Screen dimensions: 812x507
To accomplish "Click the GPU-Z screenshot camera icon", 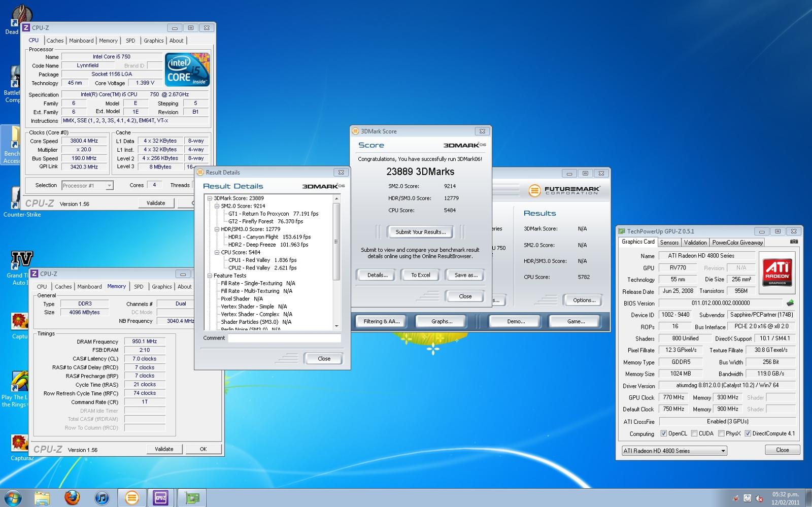I will pyautogui.click(x=794, y=242).
